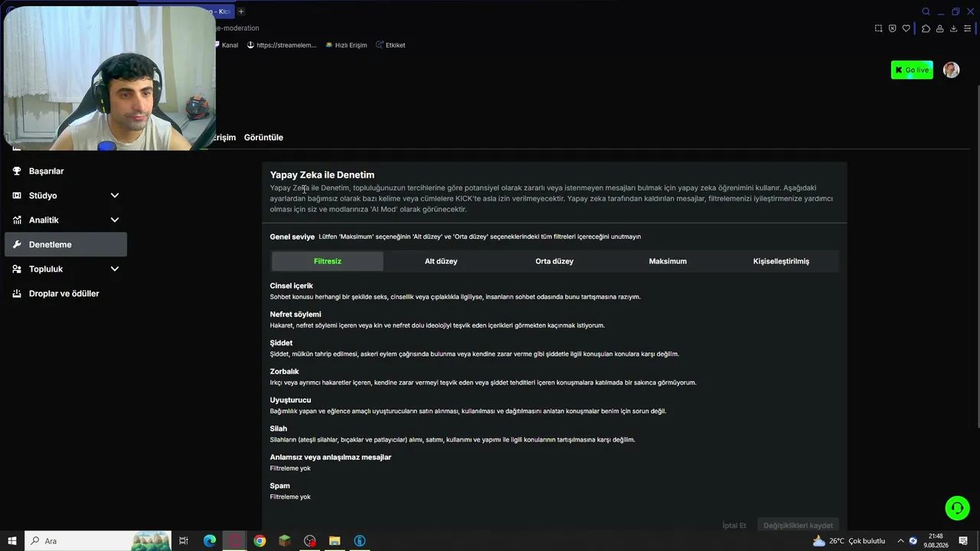
Task: Expand the Analitik sidebar section
Action: click(x=115, y=220)
